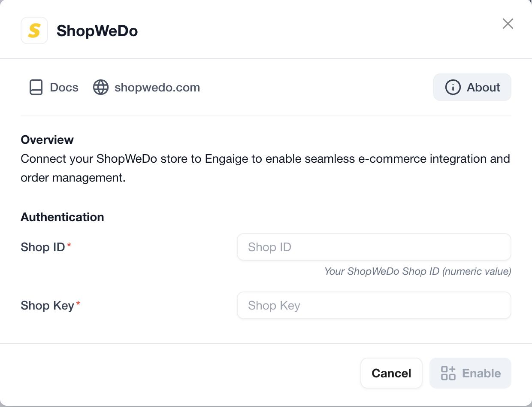Image resolution: width=532 pixels, height=407 pixels.
Task: Focus the Shop ID input field
Action: tap(374, 247)
